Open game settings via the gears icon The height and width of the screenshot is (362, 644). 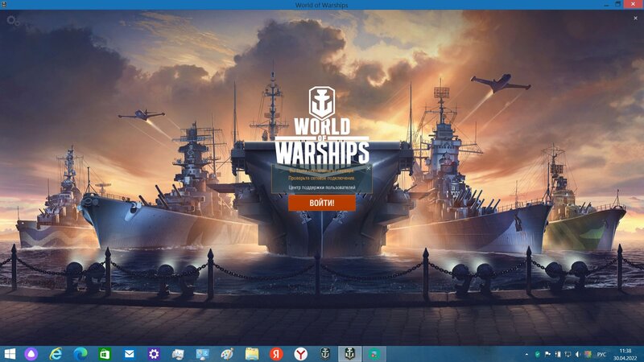tap(13, 21)
